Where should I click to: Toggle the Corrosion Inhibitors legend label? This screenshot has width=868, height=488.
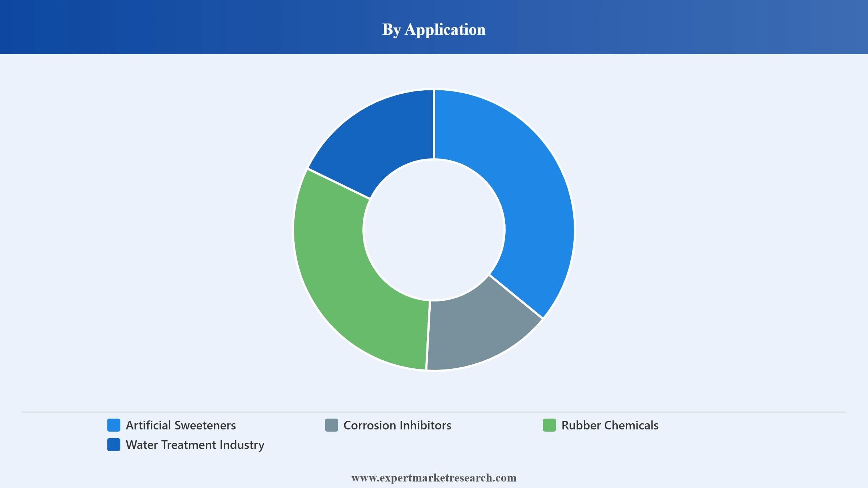click(x=397, y=425)
